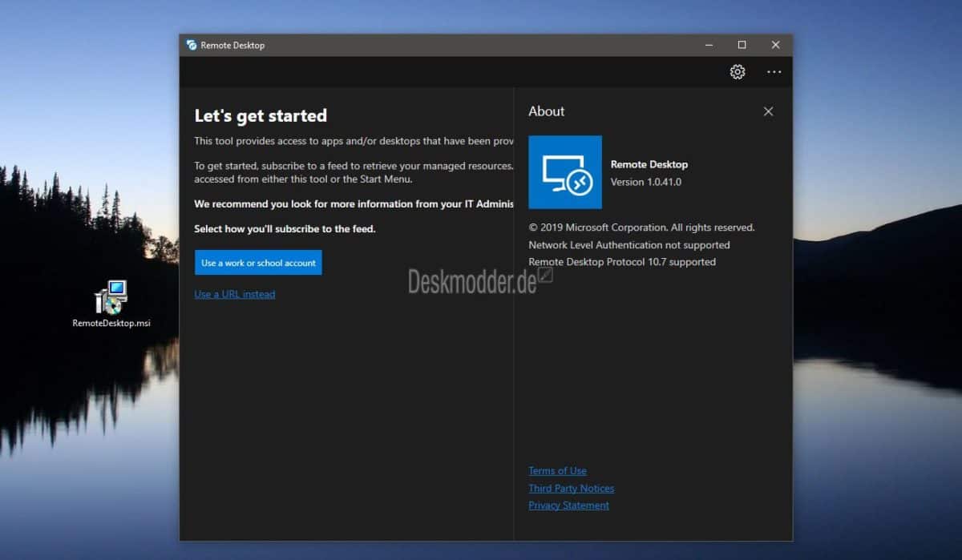Close the About panel

768,111
